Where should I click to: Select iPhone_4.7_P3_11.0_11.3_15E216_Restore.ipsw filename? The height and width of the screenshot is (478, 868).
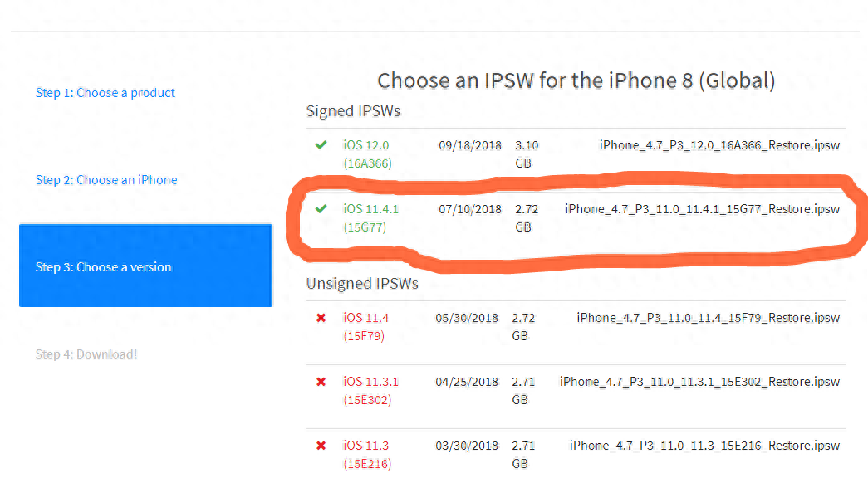704,446
